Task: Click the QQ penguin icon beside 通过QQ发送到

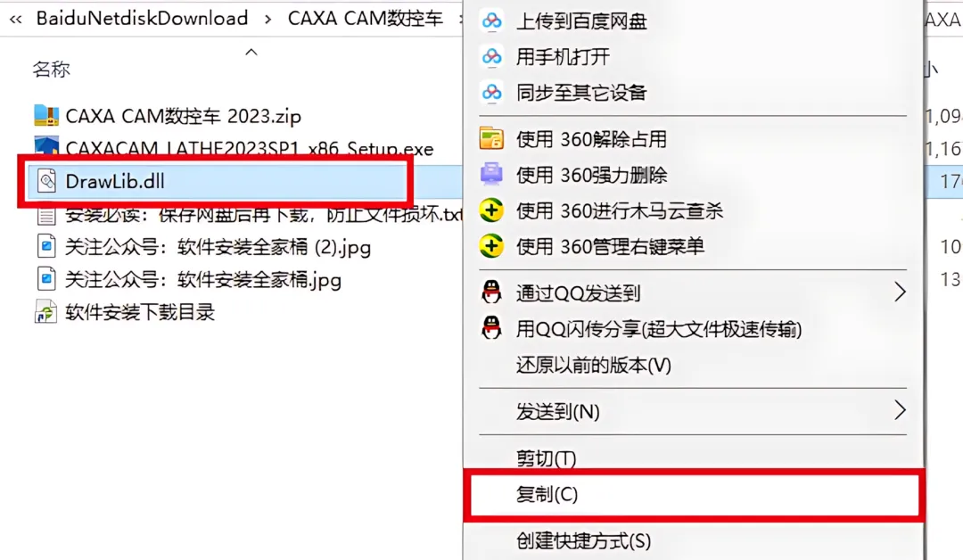Action: click(x=491, y=292)
